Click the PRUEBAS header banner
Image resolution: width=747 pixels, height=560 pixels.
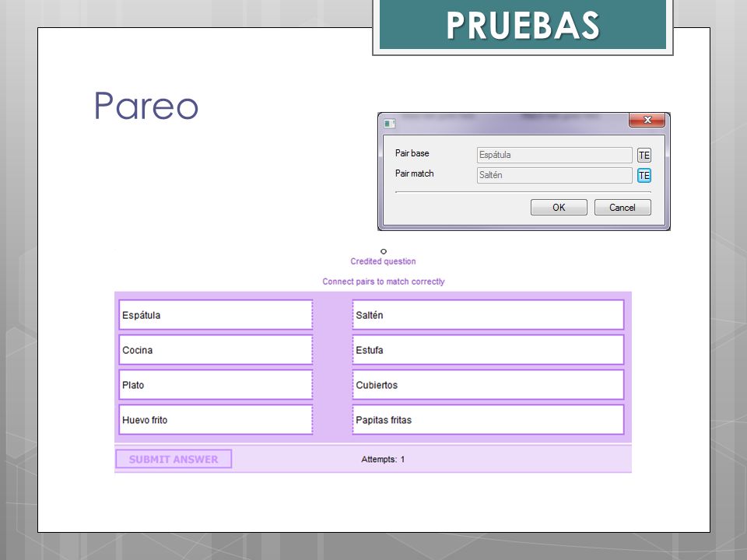(x=523, y=25)
